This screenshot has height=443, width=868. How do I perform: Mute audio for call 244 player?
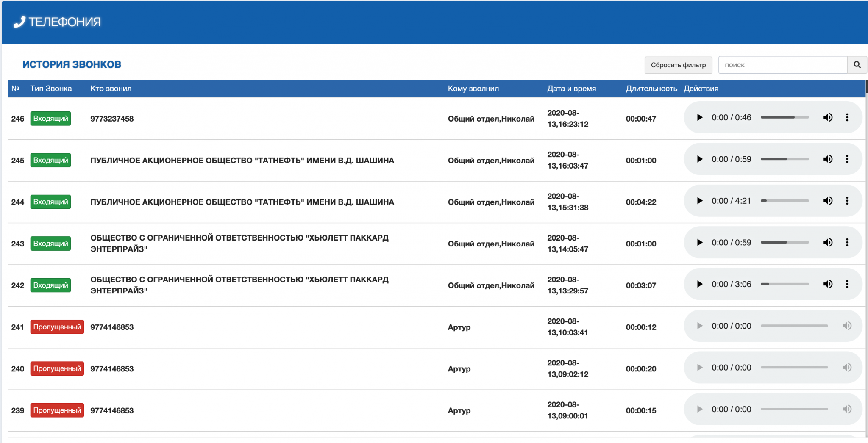(x=828, y=201)
